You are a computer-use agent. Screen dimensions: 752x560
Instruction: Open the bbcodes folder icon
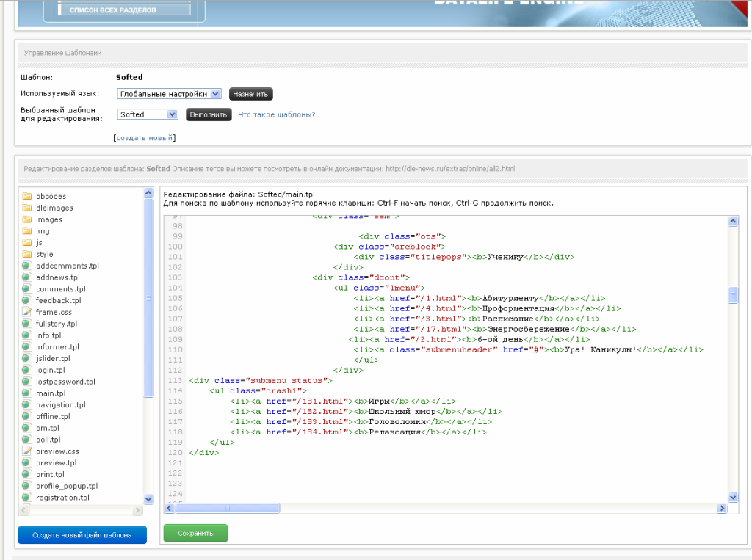[x=26, y=196]
